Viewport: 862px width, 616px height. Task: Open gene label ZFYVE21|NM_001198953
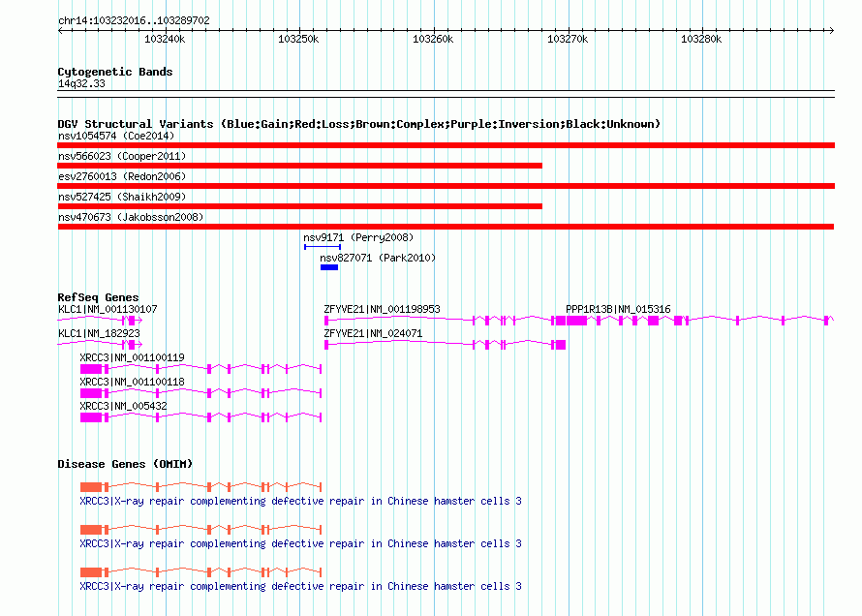point(382,309)
